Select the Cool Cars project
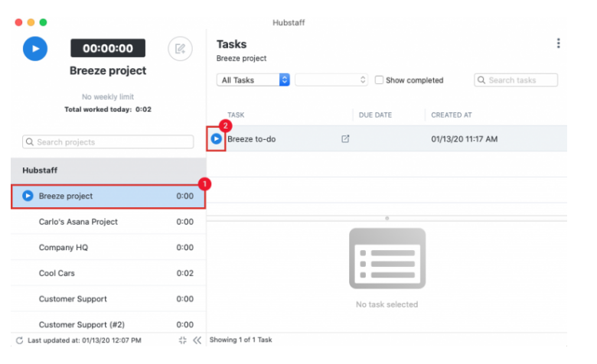597x364 pixels. click(x=57, y=273)
